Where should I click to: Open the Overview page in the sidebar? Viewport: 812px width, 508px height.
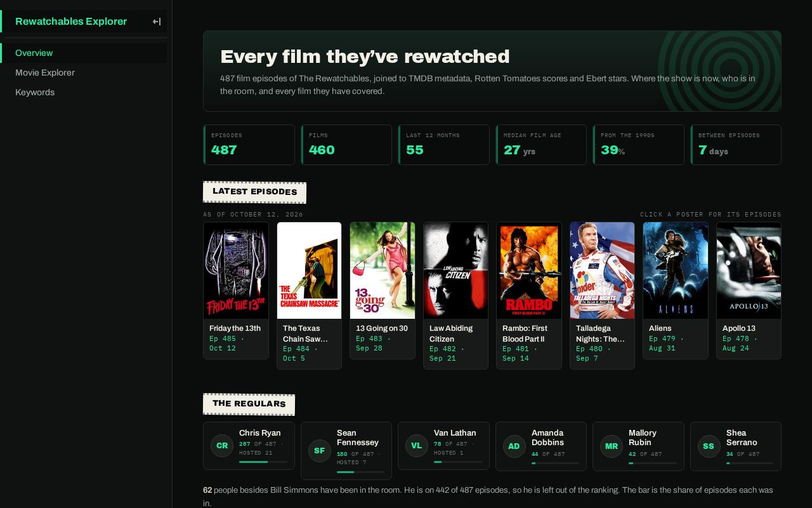(83, 53)
